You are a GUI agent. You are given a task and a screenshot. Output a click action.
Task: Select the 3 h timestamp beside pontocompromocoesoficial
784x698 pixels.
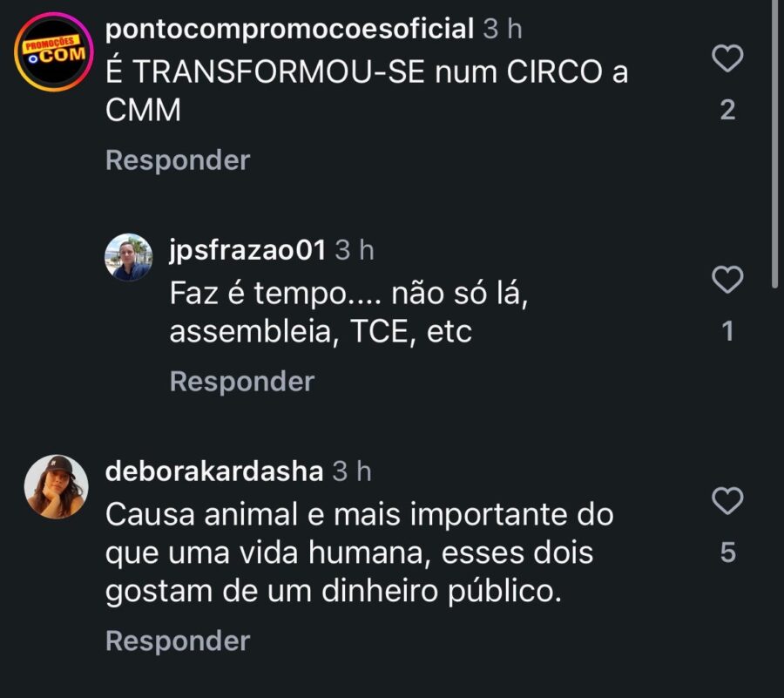(x=503, y=29)
